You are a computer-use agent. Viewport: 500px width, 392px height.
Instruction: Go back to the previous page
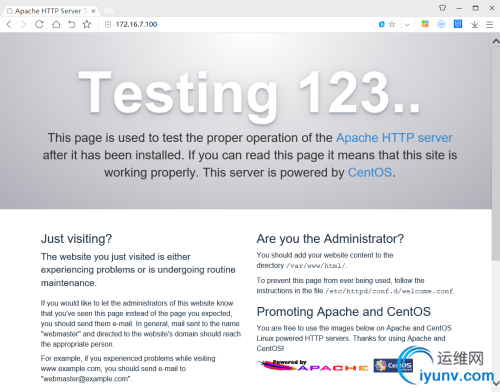9,24
